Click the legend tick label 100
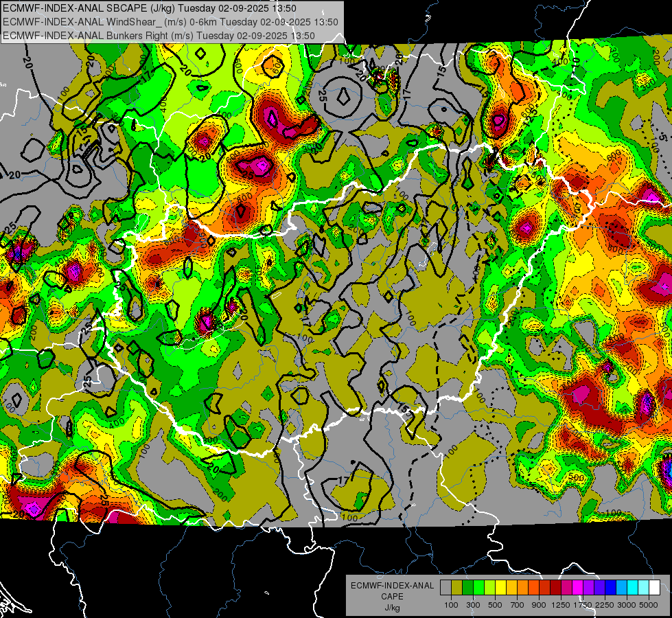The width and height of the screenshot is (672, 618). (x=451, y=605)
